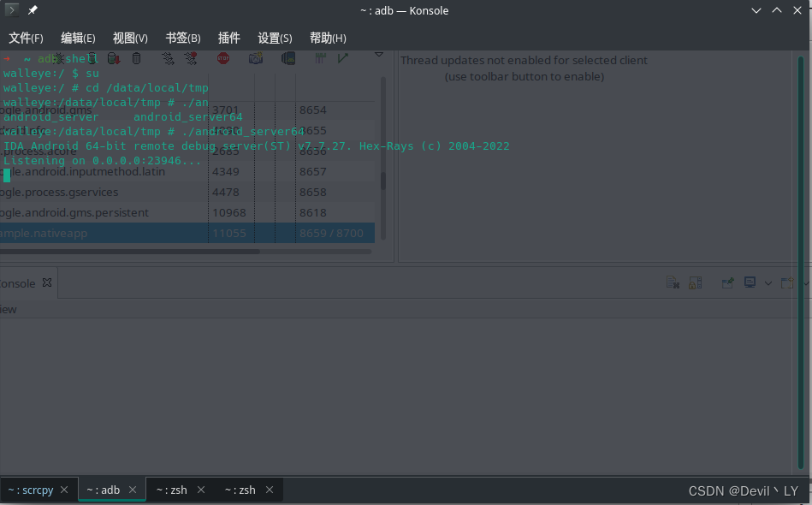Close the first zsh tab
The image size is (812, 505).
[201, 490]
